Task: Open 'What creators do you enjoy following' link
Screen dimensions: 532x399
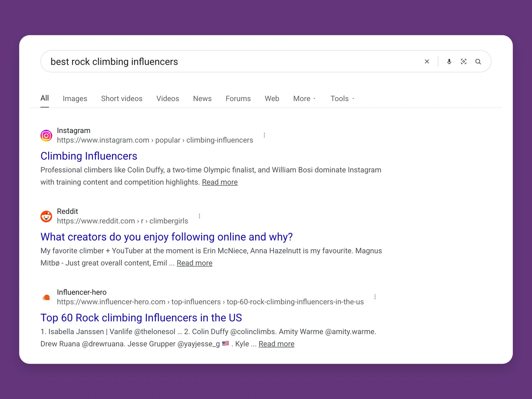Action: click(x=167, y=237)
